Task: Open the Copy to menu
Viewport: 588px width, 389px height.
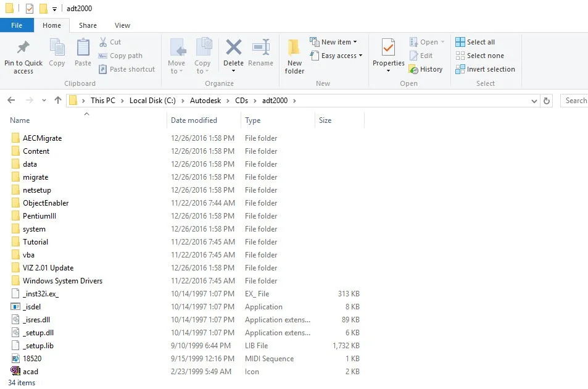Action: click(202, 56)
